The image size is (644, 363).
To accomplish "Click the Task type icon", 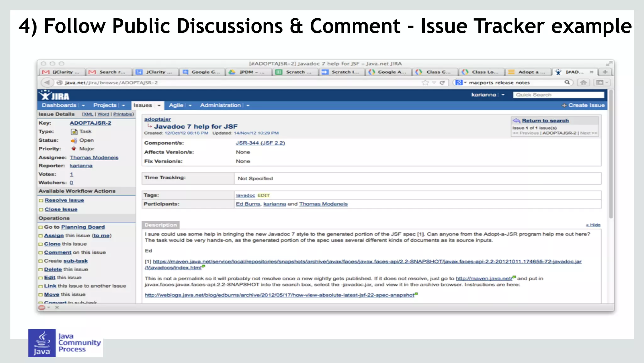I will 74,132.
